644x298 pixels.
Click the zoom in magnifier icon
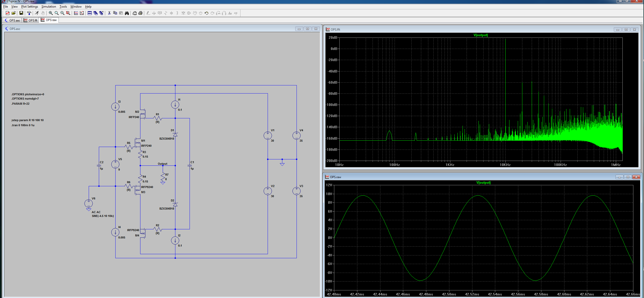(x=51, y=13)
